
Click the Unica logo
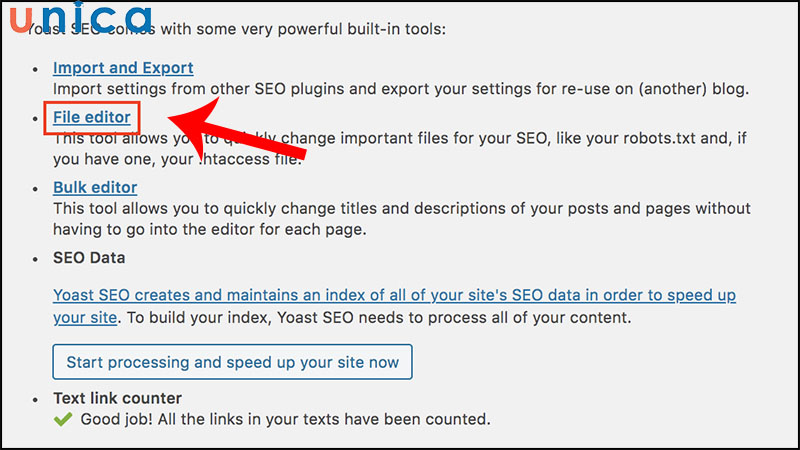[80, 19]
